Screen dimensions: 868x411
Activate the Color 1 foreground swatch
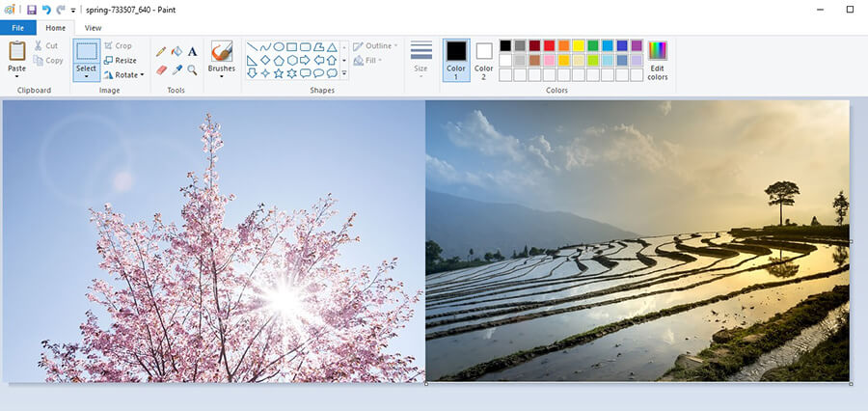pyautogui.click(x=456, y=61)
